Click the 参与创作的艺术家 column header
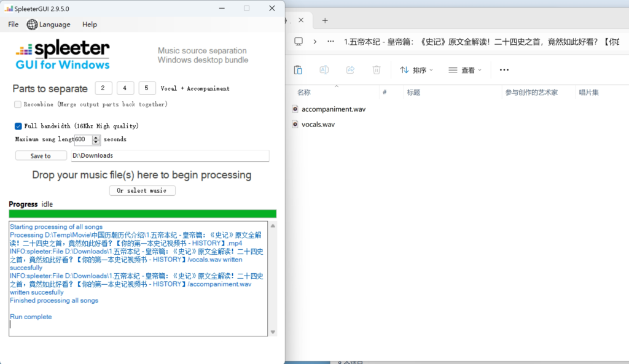Screen dimensions: 629x364 (x=531, y=93)
